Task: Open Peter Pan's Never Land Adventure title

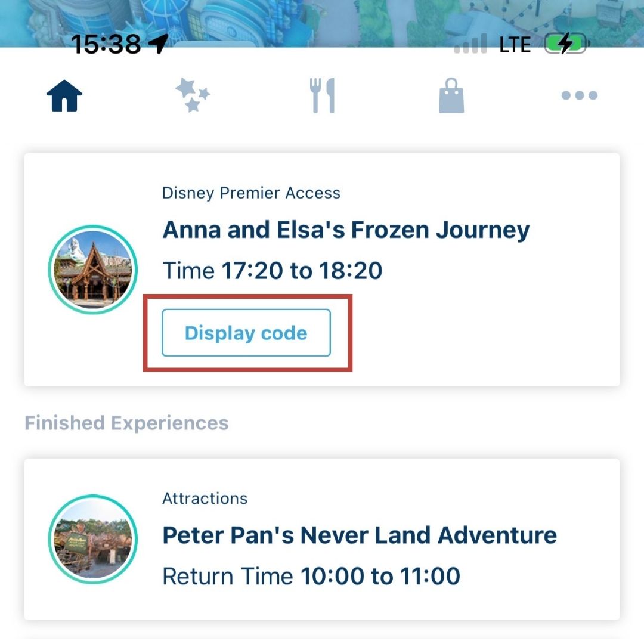Action: tap(360, 535)
